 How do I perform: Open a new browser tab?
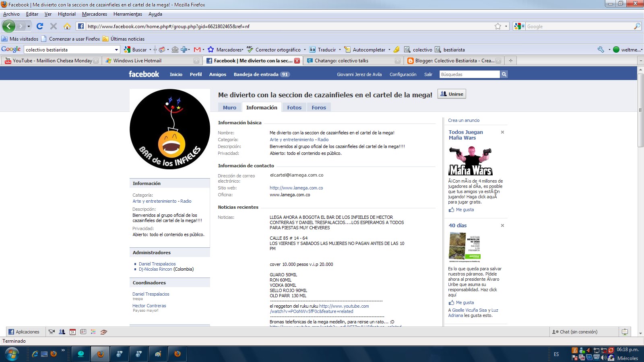[x=511, y=61]
